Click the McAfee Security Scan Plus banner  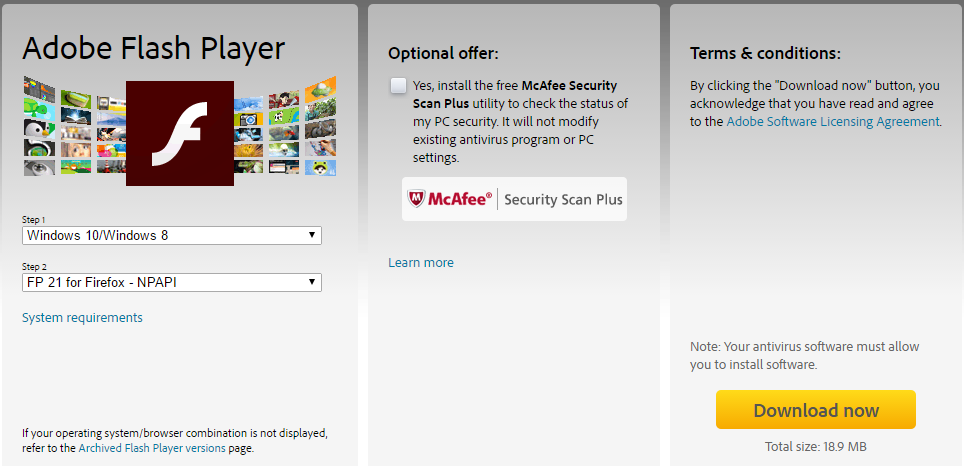point(514,199)
